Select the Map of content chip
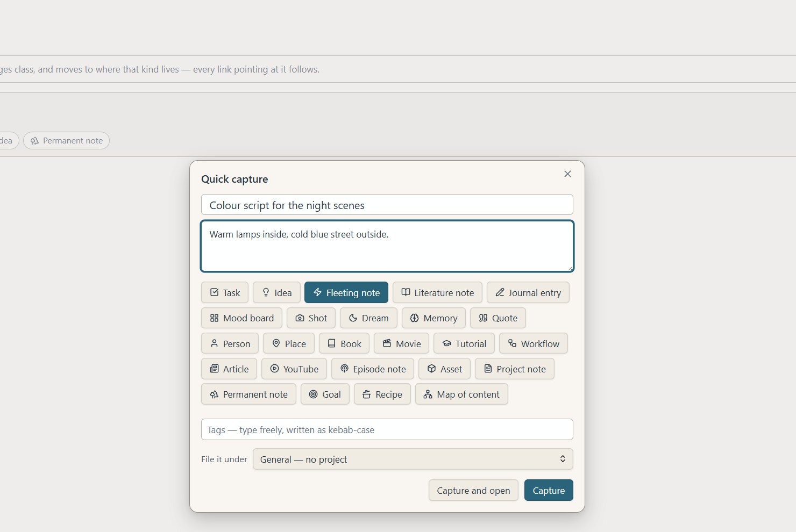Image resolution: width=796 pixels, height=532 pixels. coord(461,394)
